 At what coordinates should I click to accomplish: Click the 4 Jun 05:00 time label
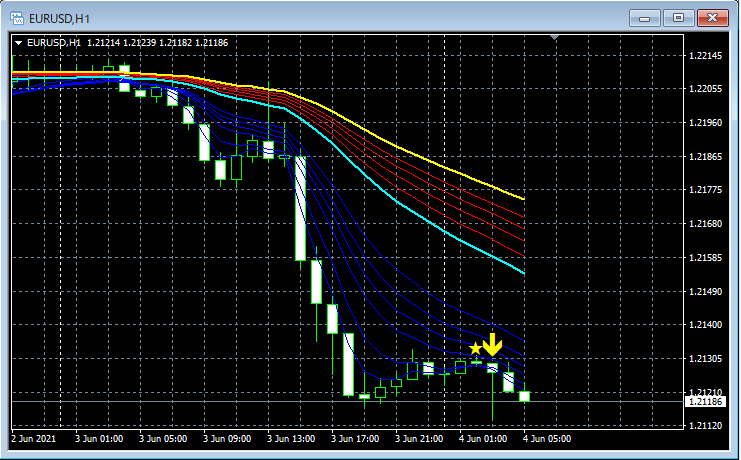point(547,439)
